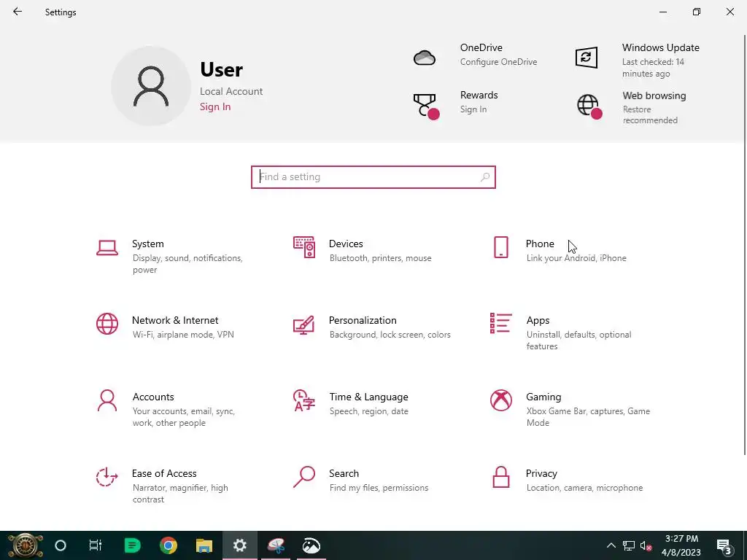Click the Configure OneDrive text
747x560 pixels.
(x=498, y=62)
